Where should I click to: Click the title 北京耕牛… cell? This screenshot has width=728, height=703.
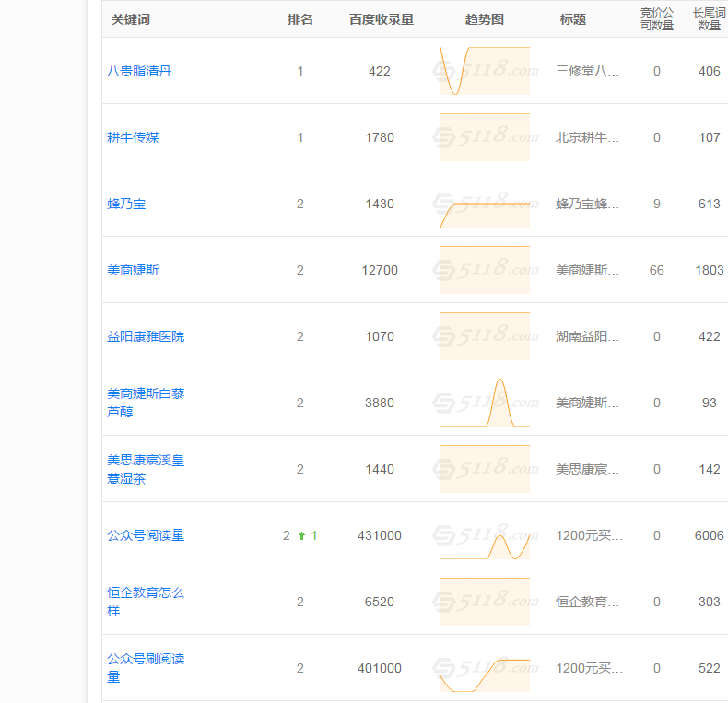[x=587, y=137]
